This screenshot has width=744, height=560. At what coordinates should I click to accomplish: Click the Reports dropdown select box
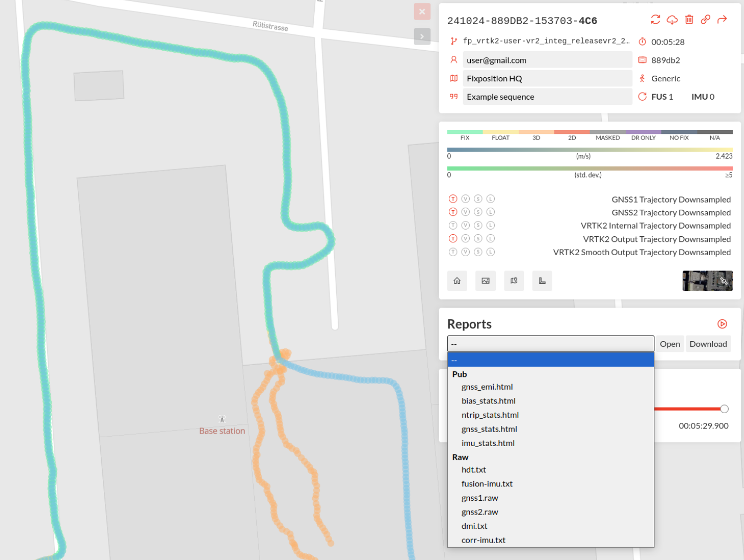pyautogui.click(x=550, y=344)
